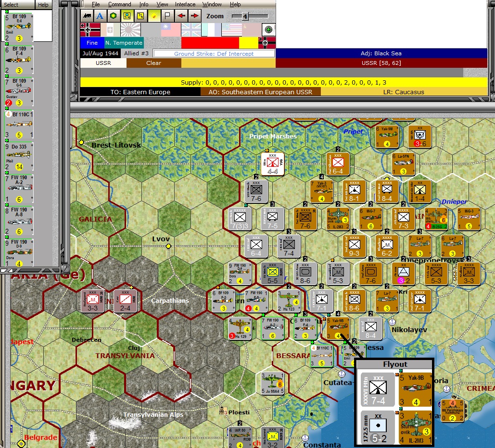The height and width of the screenshot is (448, 495).
Task: Click the LR: Caucasus label
Action: click(404, 92)
